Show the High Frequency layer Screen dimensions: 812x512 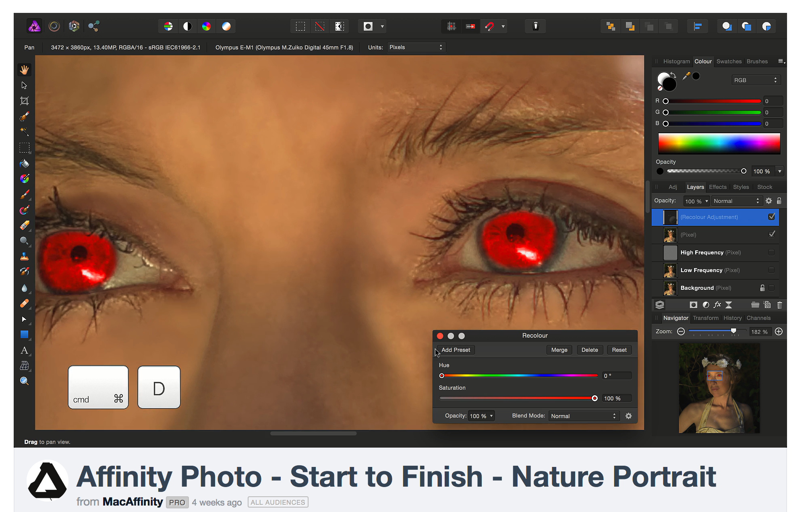[771, 252]
